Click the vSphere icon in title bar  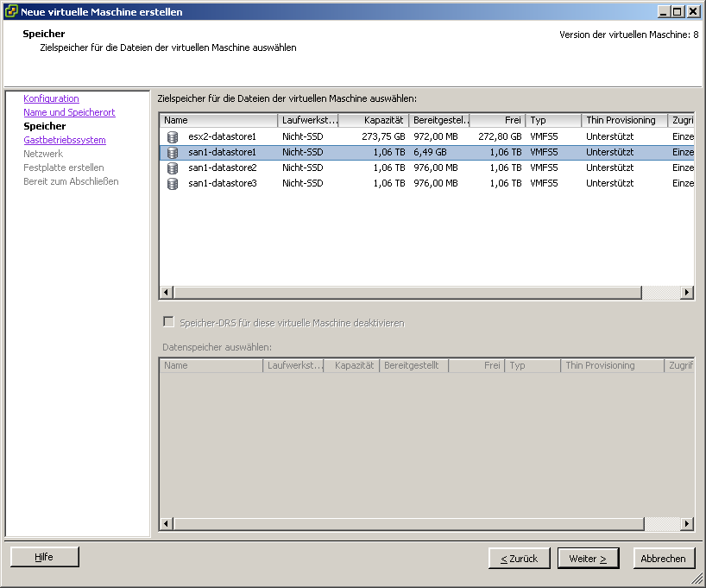[11, 11]
